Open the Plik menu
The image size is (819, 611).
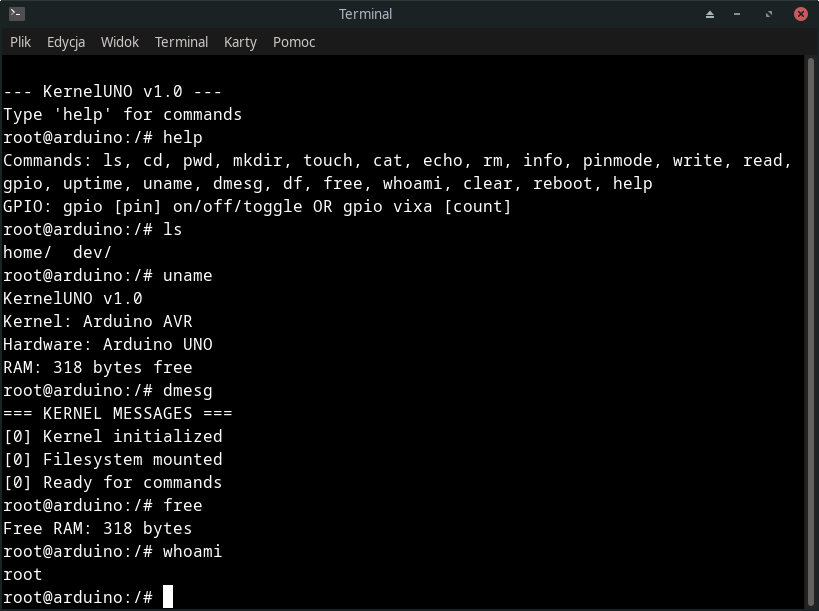tap(21, 42)
